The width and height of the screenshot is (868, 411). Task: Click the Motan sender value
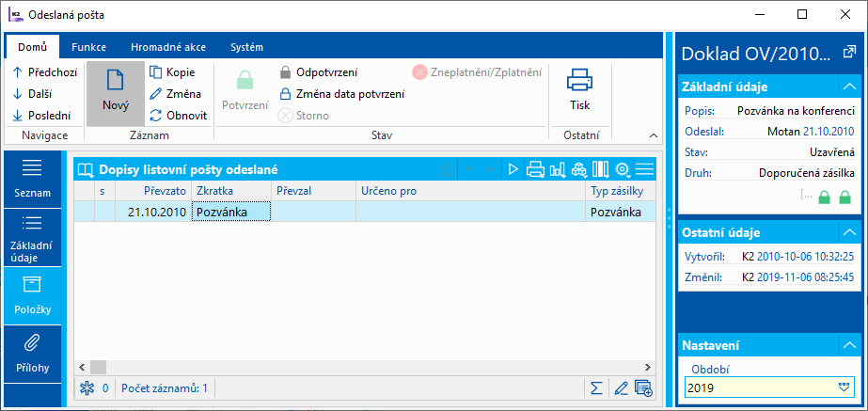point(783,132)
